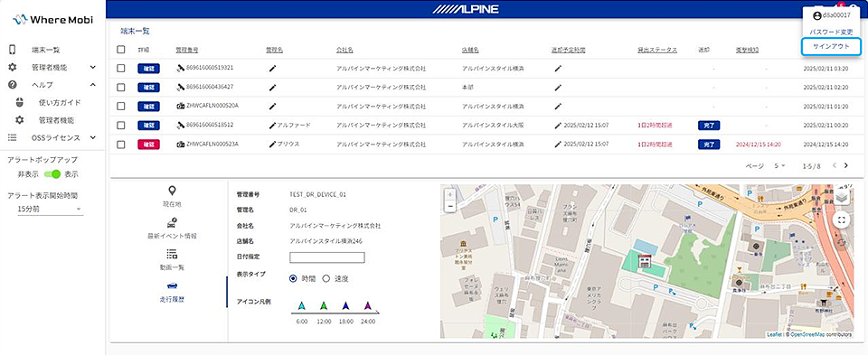Click 完了 button in the プリウス row
The image size is (868, 355).
pos(709,145)
